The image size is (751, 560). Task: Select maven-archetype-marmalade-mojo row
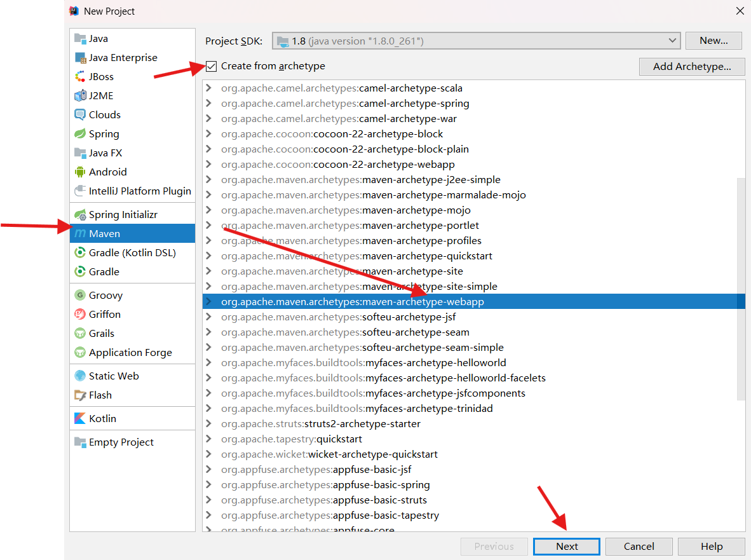pyautogui.click(x=474, y=195)
